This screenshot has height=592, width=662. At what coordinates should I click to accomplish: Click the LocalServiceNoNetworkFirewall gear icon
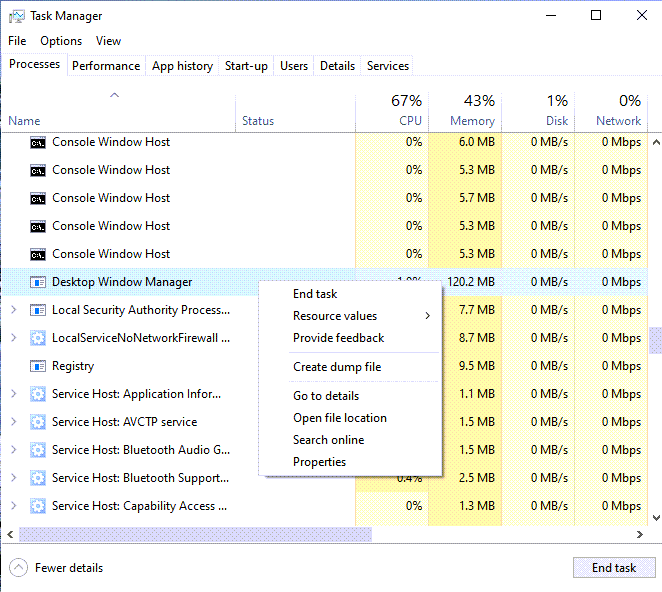[x=38, y=338]
